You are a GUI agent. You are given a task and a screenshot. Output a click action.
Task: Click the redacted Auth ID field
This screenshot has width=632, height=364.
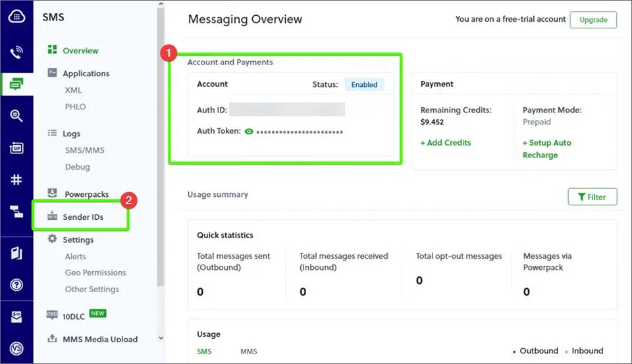pyautogui.click(x=287, y=110)
